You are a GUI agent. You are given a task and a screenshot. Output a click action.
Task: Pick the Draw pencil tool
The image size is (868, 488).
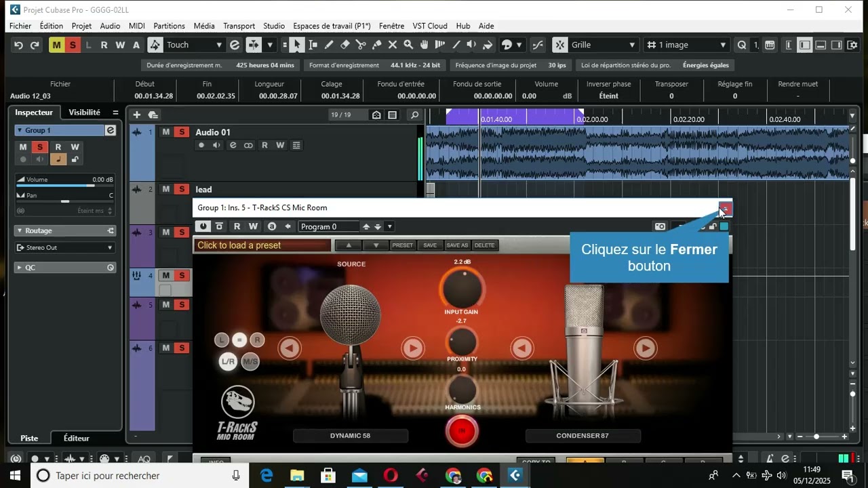click(329, 45)
